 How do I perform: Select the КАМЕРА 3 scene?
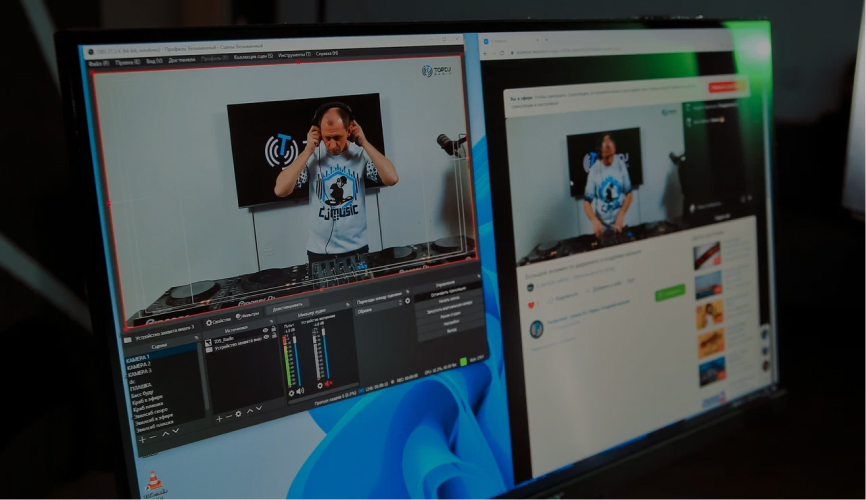tap(139, 372)
